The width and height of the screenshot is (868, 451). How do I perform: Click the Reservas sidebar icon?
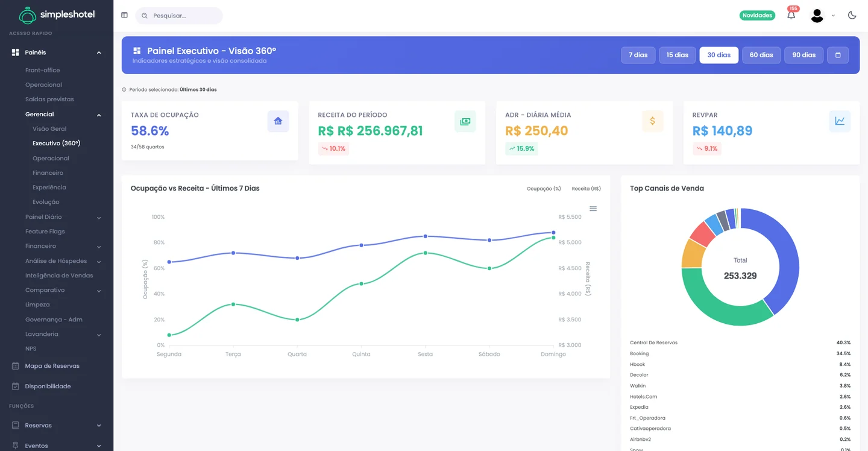tap(16, 426)
